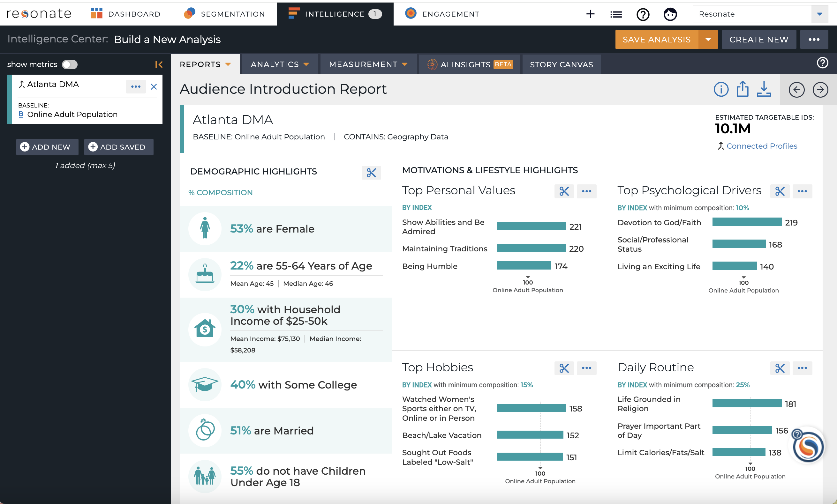Screen dimensions: 837x504
Task: Open the user profile face icon
Action: click(x=670, y=14)
